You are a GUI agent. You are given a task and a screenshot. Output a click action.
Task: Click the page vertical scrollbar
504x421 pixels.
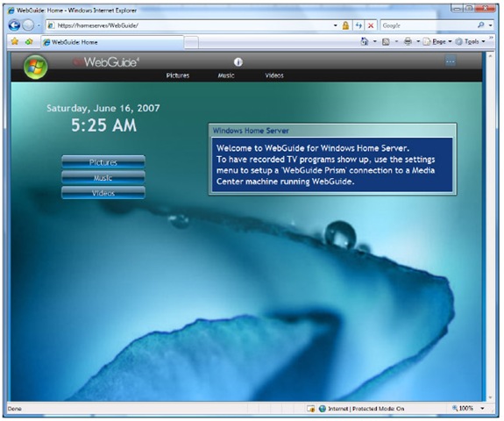[x=490, y=227]
